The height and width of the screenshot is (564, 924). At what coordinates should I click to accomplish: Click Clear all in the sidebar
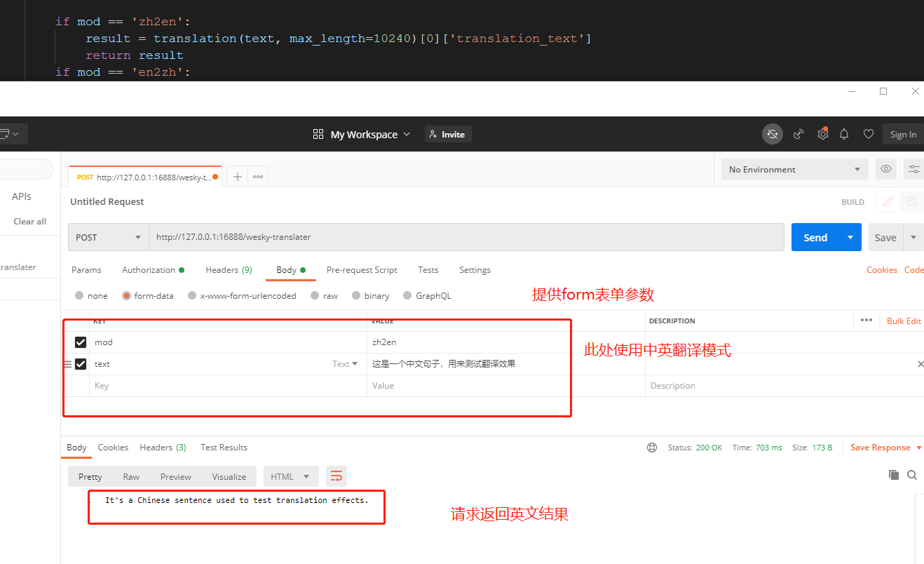(30, 222)
